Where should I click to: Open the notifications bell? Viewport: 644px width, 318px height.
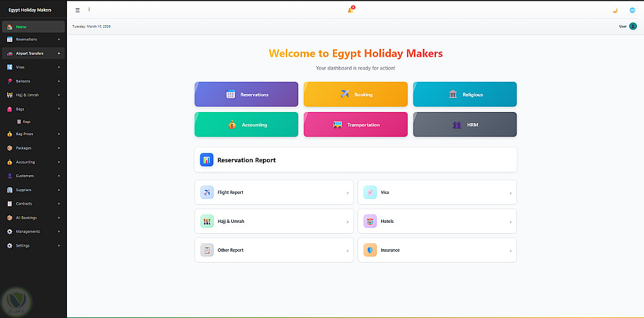click(x=350, y=10)
